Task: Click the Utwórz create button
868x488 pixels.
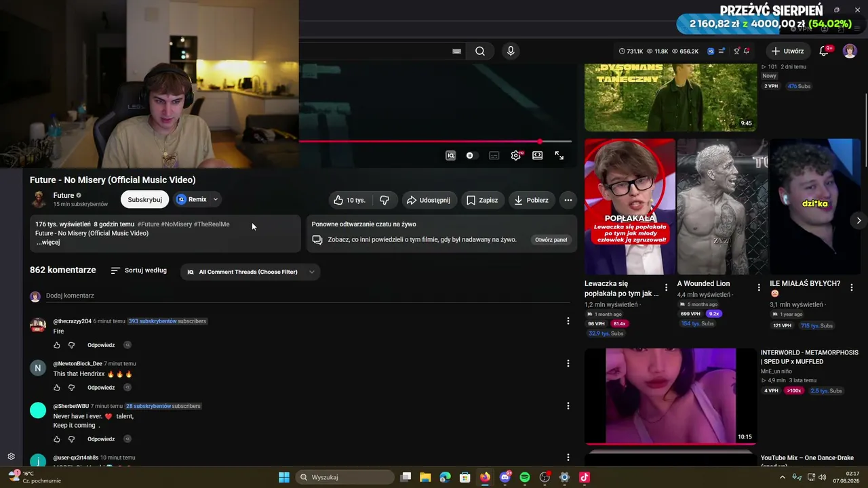Action: coord(787,51)
